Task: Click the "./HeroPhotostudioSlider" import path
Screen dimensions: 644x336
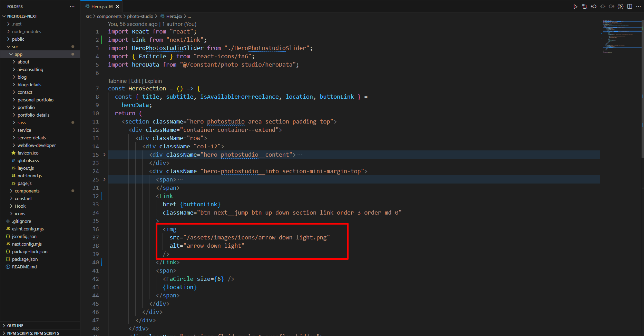Action: [x=266, y=48]
